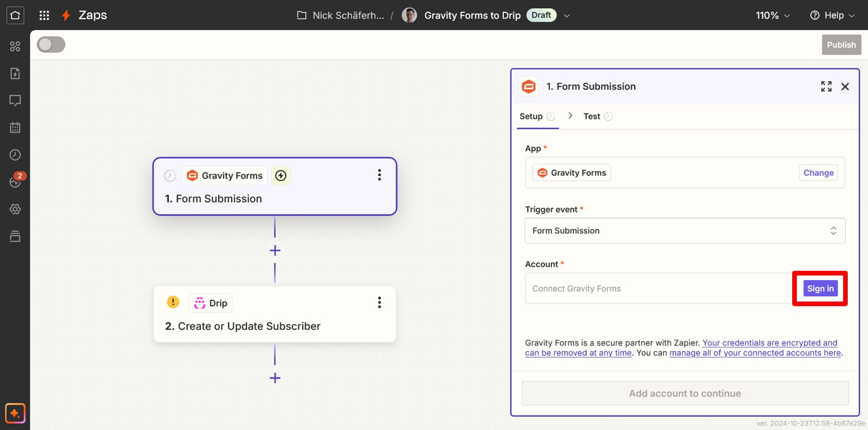Open the sidebar versions stack icon

tap(15, 236)
